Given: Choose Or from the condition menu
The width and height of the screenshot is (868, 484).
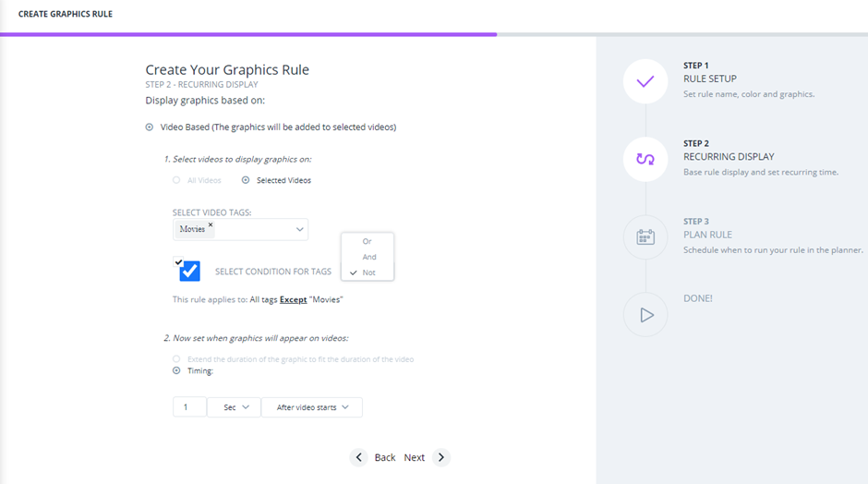Looking at the screenshot, I should click(x=368, y=242).
